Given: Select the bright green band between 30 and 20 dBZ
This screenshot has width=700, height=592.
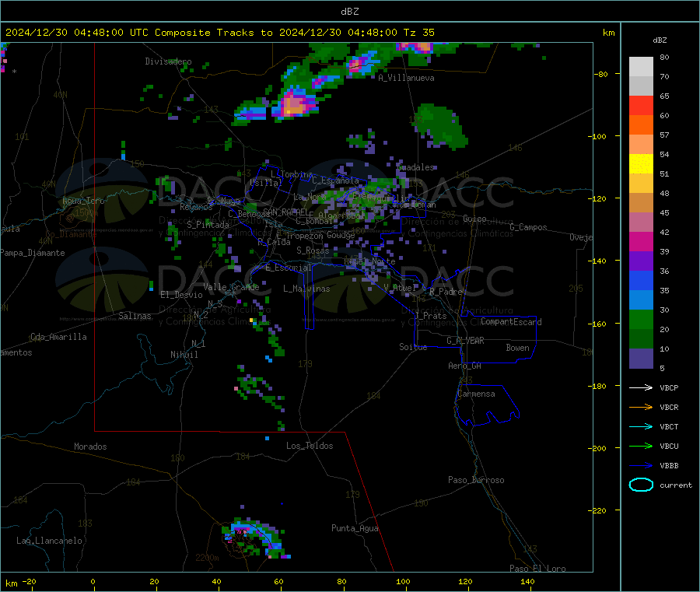Looking at the screenshot, I should pyautogui.click(x=641, y=319).
